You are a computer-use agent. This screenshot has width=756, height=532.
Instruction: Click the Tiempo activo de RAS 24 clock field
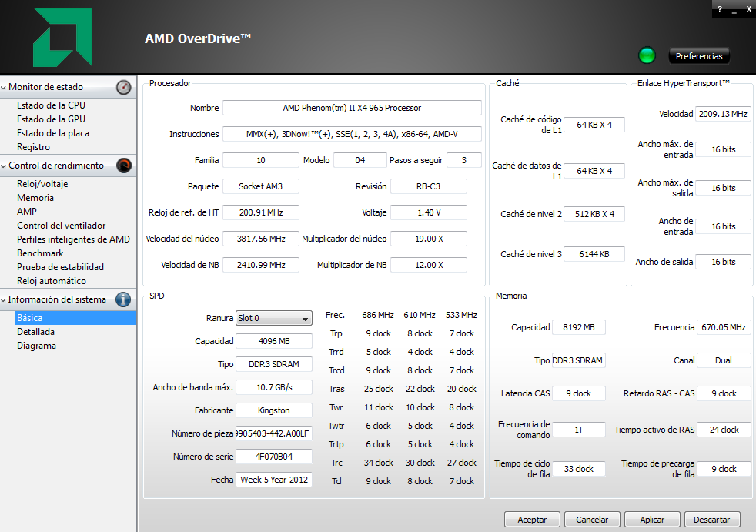click(x=723, y=430)
